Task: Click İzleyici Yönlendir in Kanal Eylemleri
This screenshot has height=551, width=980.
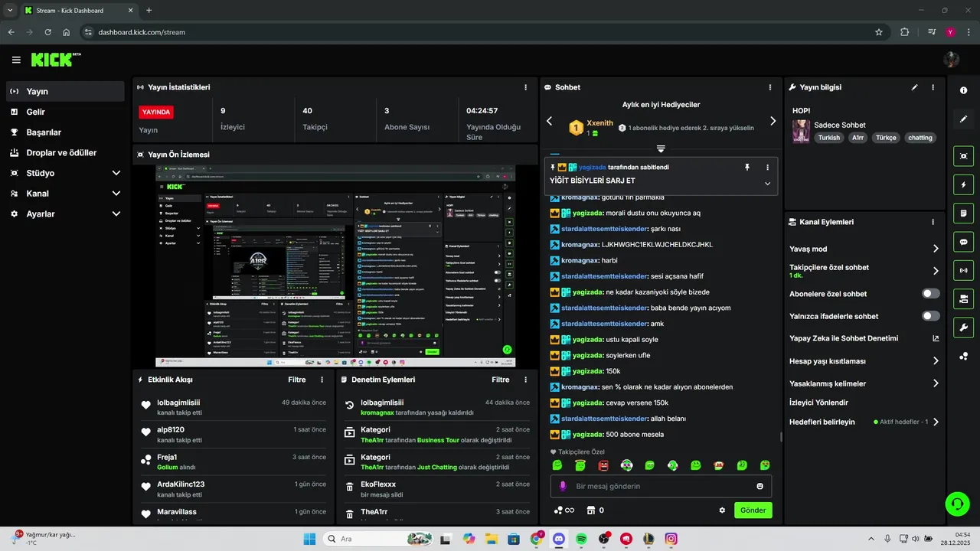Action: [818, 403]
